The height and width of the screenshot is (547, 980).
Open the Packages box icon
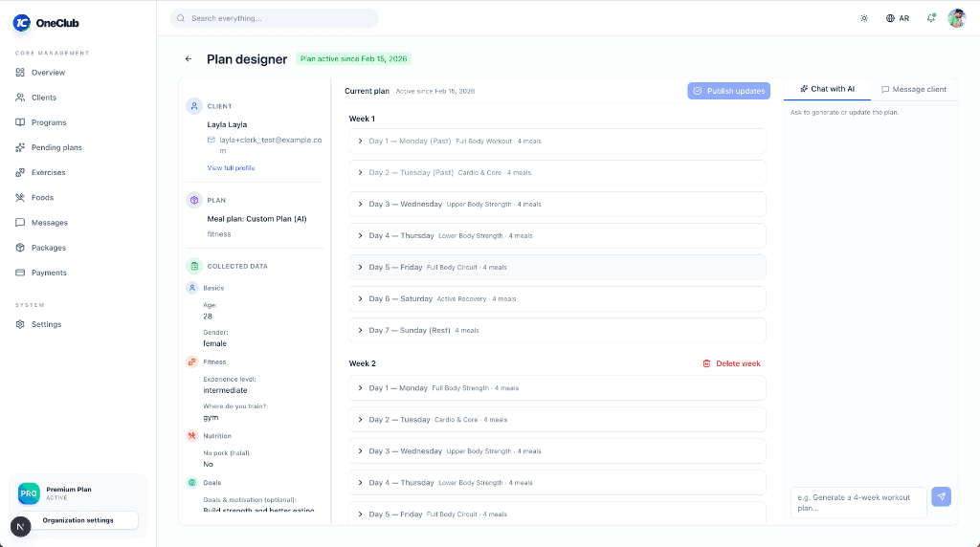[20, 248]
